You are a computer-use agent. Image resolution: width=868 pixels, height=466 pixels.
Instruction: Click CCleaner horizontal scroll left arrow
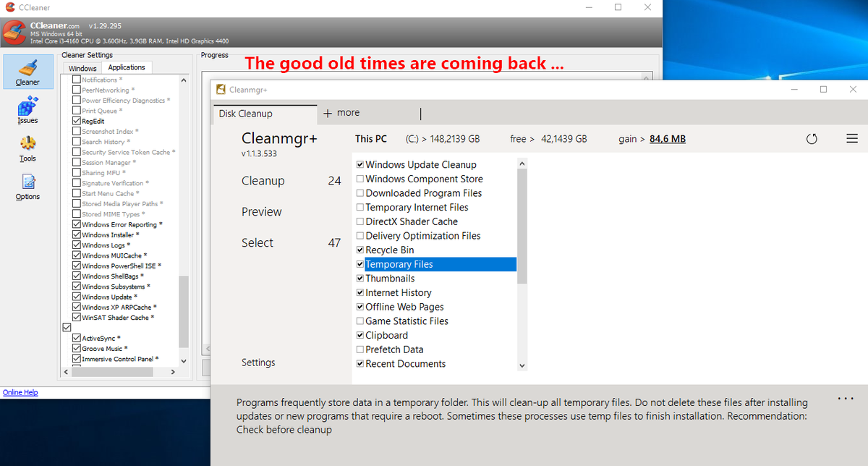(x=66, y=371)
